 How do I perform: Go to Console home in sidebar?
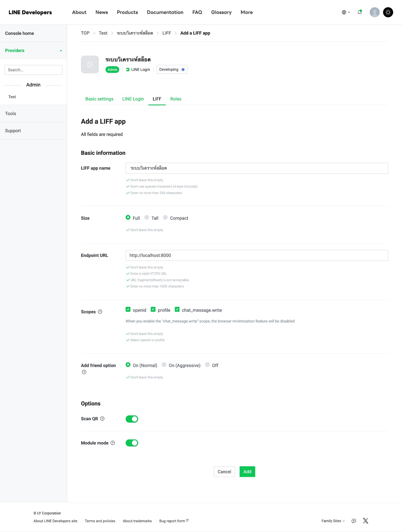[x=33, y=33]
